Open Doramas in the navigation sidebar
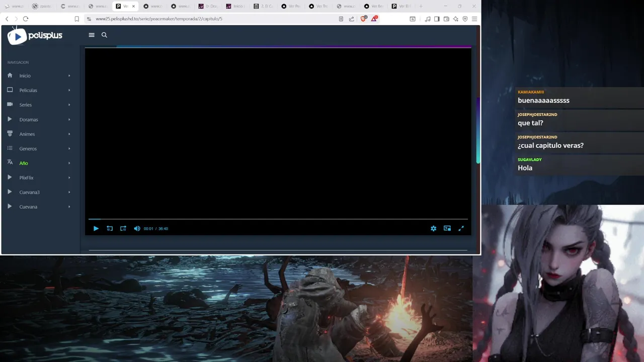 point(29,120)
